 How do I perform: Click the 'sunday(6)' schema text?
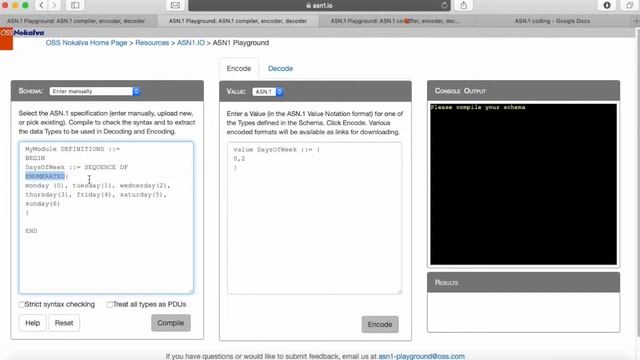click(x=42, y=204)
